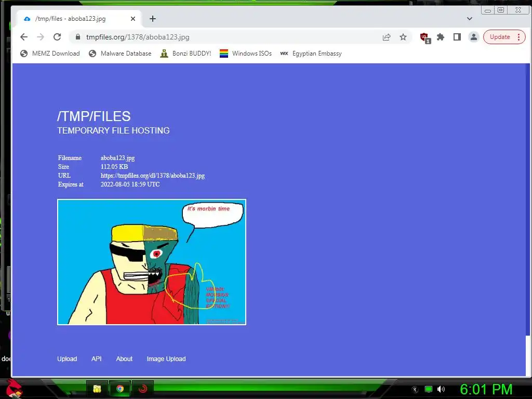Reload the current page
This screenshot has height=399, width=532.
pyautogui.click(x=57, y=37)
